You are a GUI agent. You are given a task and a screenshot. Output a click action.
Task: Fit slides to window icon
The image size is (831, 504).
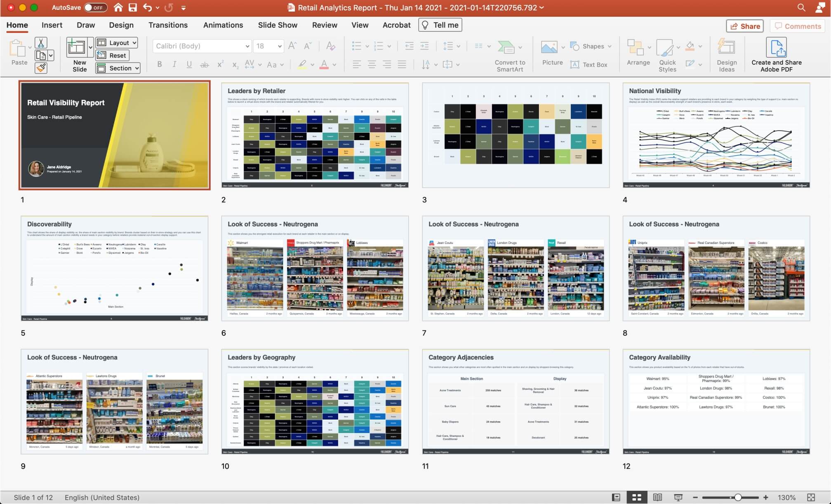(811, 497)
